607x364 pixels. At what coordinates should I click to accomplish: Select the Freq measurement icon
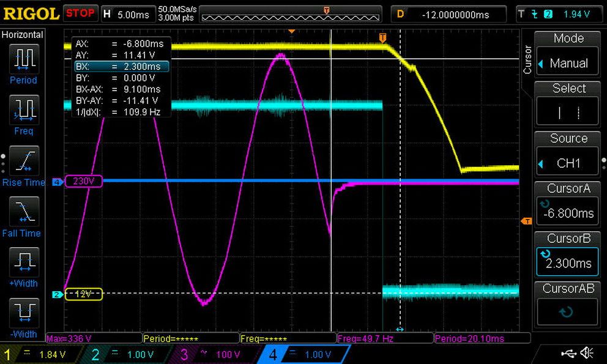pyautogui.click(x=24, y=110)
